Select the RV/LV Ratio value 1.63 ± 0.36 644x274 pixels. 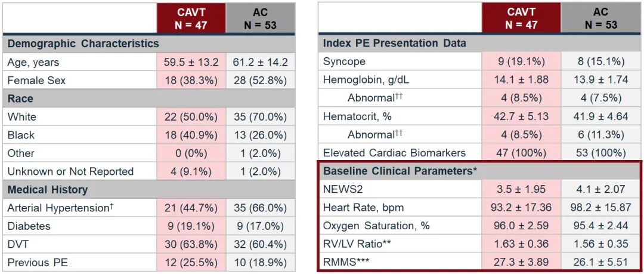521,244
